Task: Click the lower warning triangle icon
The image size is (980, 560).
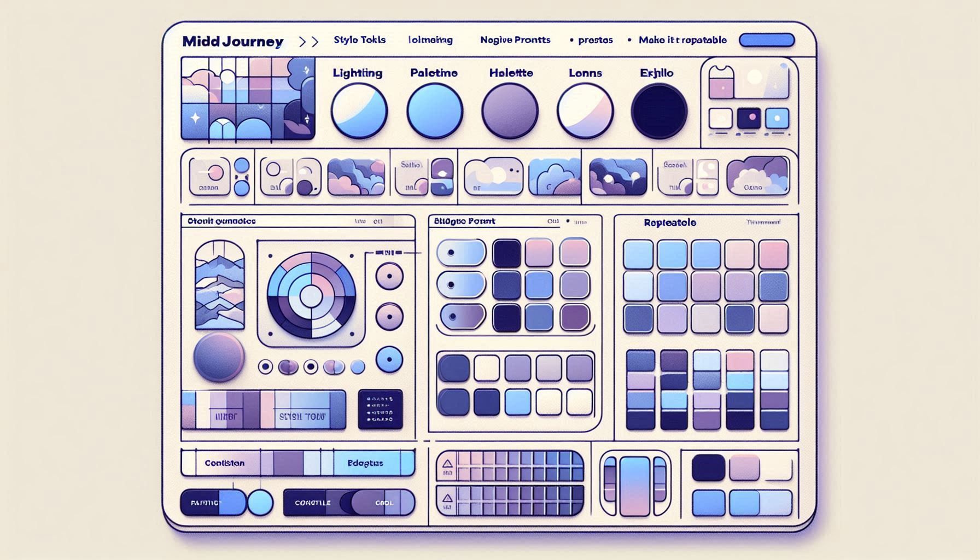Action: click(x=447, y=499)
